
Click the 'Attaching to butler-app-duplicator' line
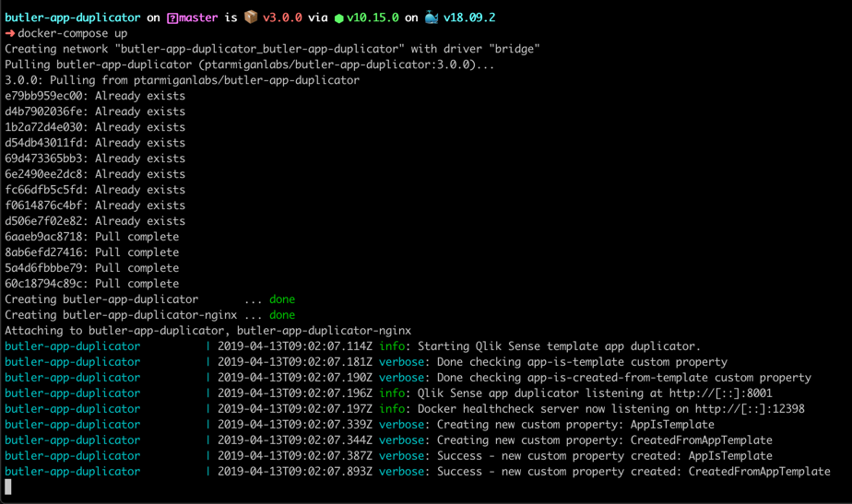pos(208,331)
